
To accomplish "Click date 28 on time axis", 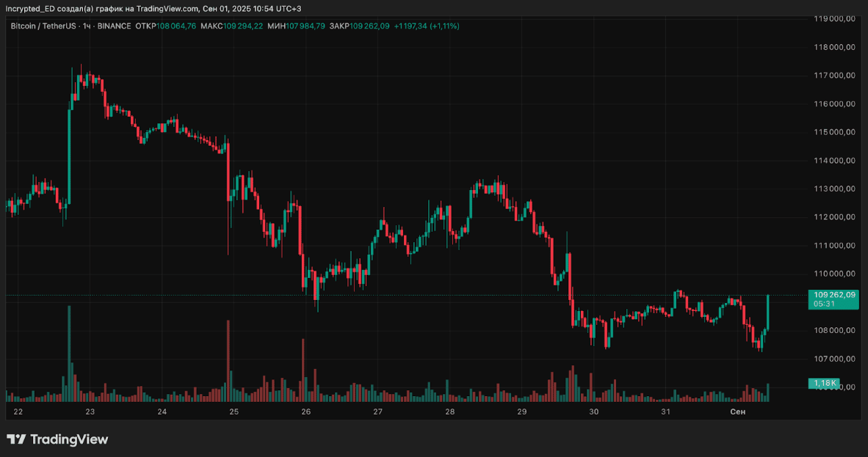I will point(450,412).
